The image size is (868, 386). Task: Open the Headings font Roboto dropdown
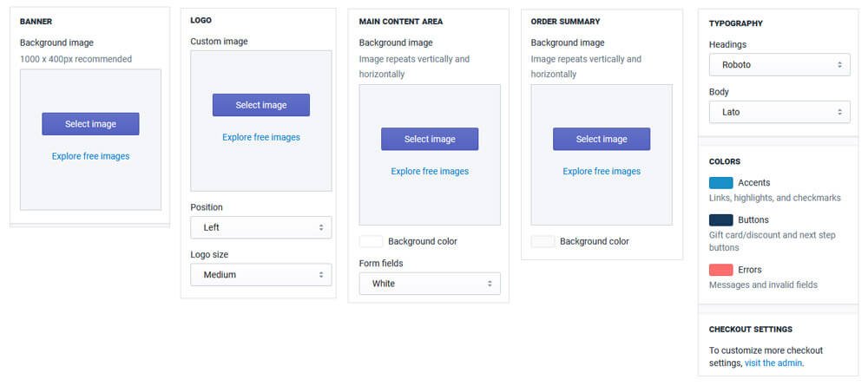tap(779, 64)
